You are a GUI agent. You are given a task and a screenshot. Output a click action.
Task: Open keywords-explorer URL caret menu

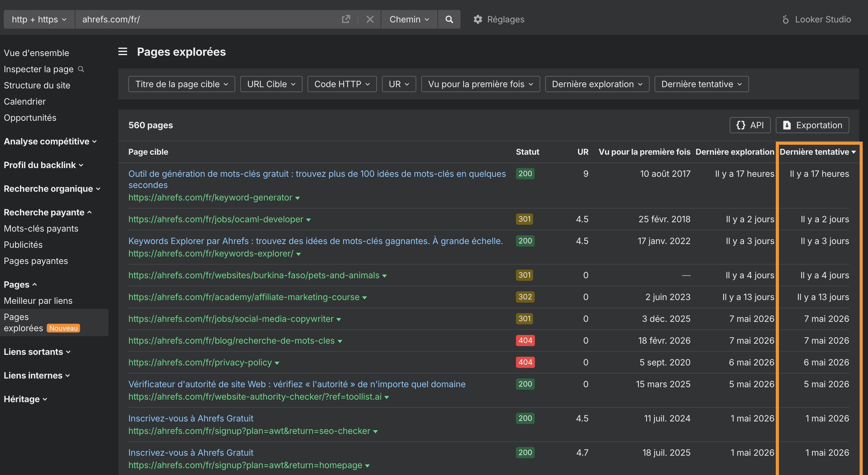(298, 254)
